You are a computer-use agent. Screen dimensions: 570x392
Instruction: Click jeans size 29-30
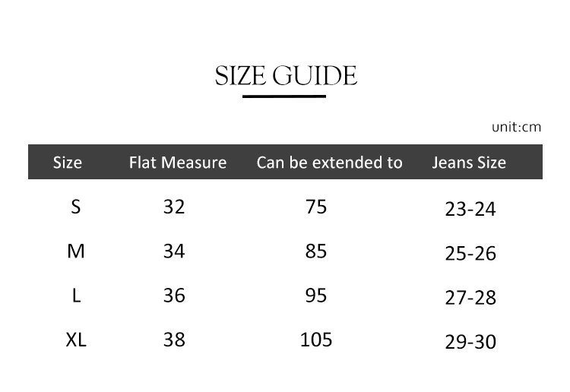click(x=470, y=343)
